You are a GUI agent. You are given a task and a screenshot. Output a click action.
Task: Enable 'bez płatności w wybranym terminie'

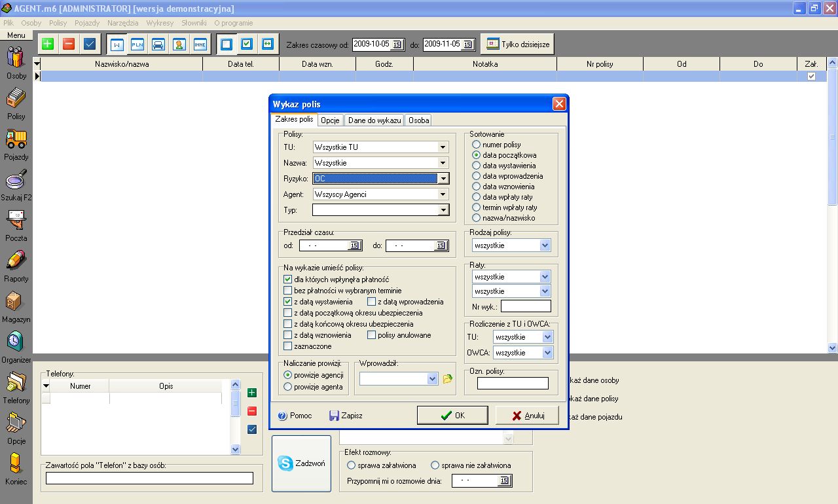[288, 291]
